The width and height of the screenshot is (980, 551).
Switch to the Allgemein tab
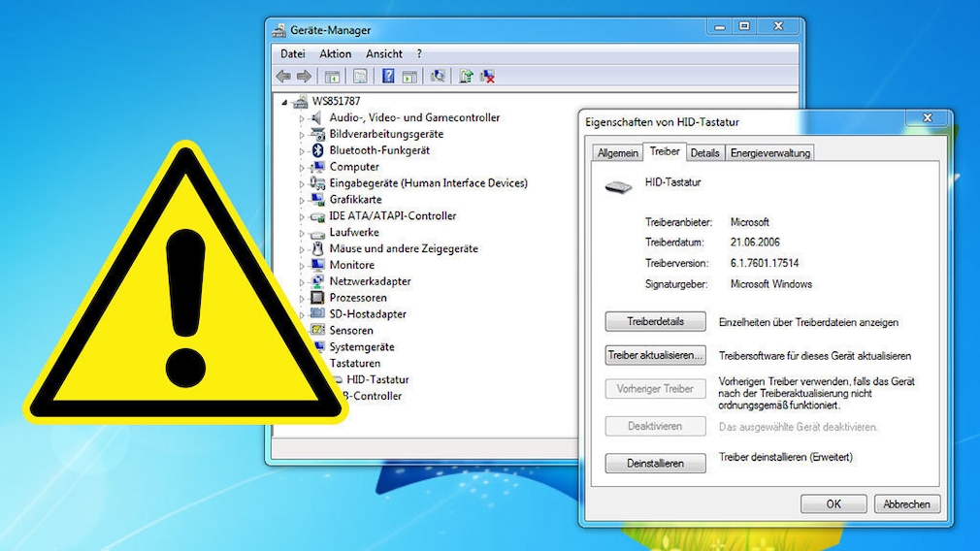click(x=617, y=153)
